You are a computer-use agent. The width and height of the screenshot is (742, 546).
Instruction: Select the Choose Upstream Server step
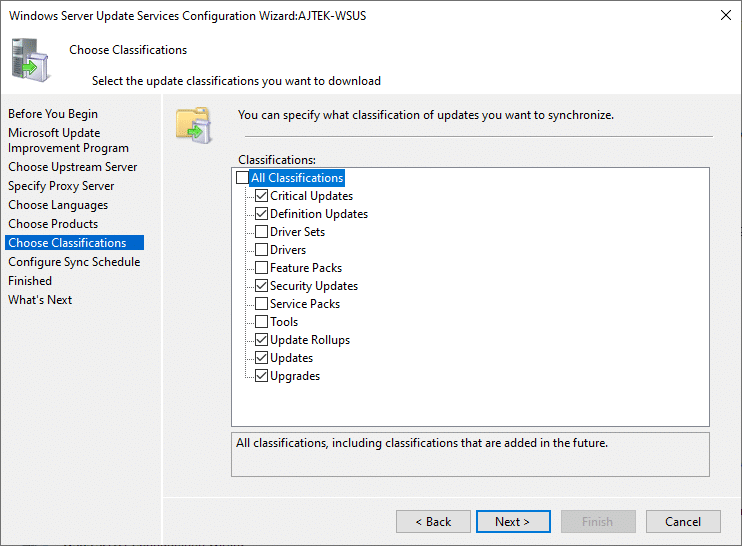tap(72, 167)
